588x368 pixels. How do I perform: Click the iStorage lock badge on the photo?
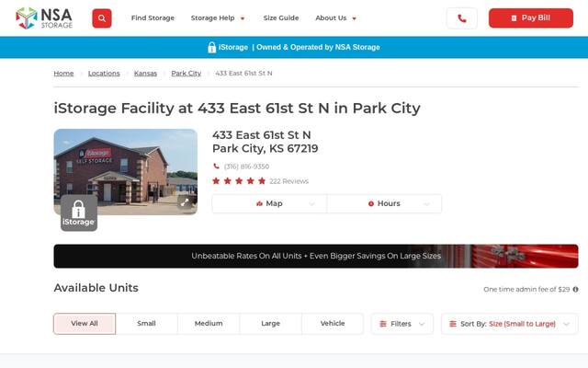[x=79, y=213]
